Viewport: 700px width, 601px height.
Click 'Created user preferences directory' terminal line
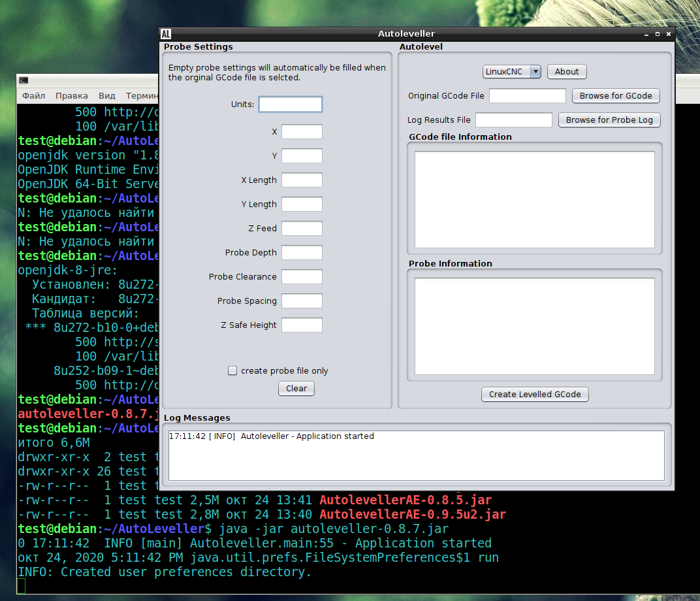(x=165, y=572)
